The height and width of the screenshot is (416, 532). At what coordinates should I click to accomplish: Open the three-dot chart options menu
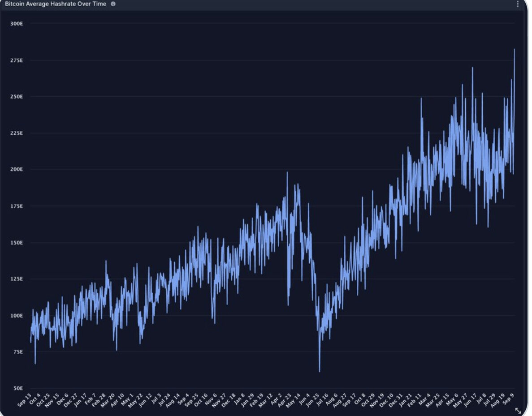517,4
